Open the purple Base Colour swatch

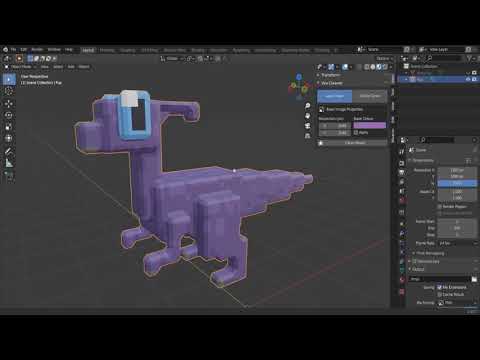click(x=370, y=125)
